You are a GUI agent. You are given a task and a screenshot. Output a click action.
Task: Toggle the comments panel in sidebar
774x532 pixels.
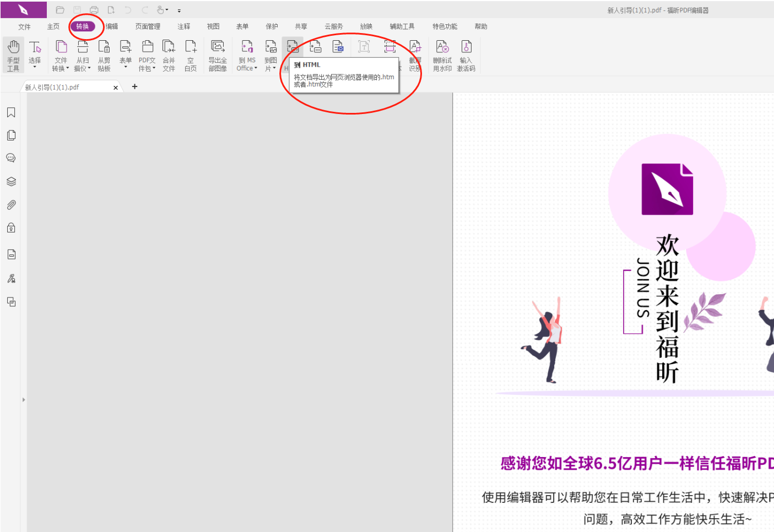[x=11, y=158]
